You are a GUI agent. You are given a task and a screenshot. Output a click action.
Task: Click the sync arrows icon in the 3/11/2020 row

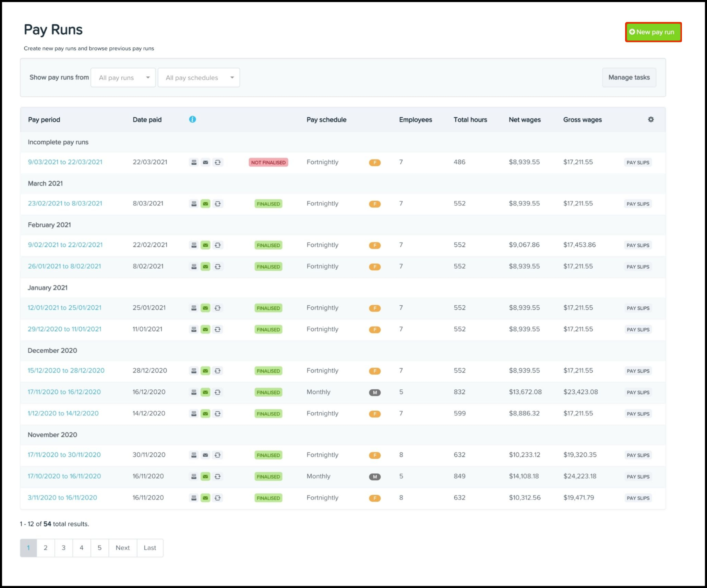click(x=217, y=498)
